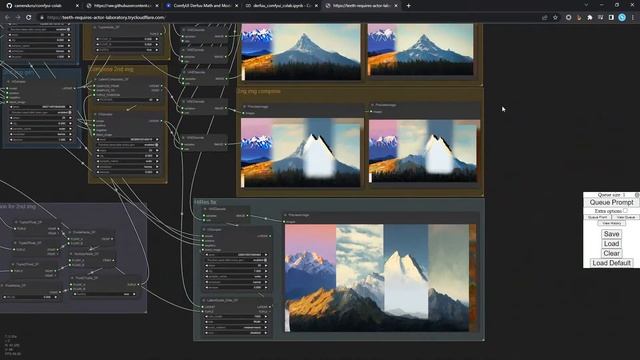Open ComfyUI settings gear beside Queue size
Image resolution: width=640 pixels, height=360 pixels.
(x=637, y=195)
